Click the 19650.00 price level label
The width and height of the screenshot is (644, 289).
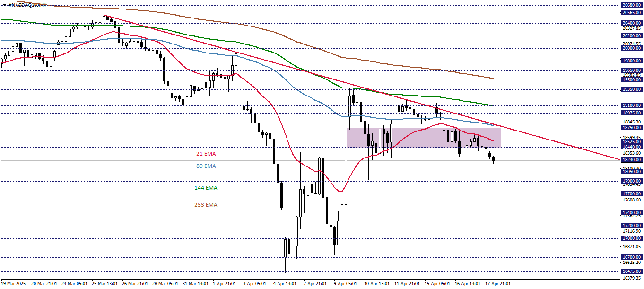tap(632, 70)
